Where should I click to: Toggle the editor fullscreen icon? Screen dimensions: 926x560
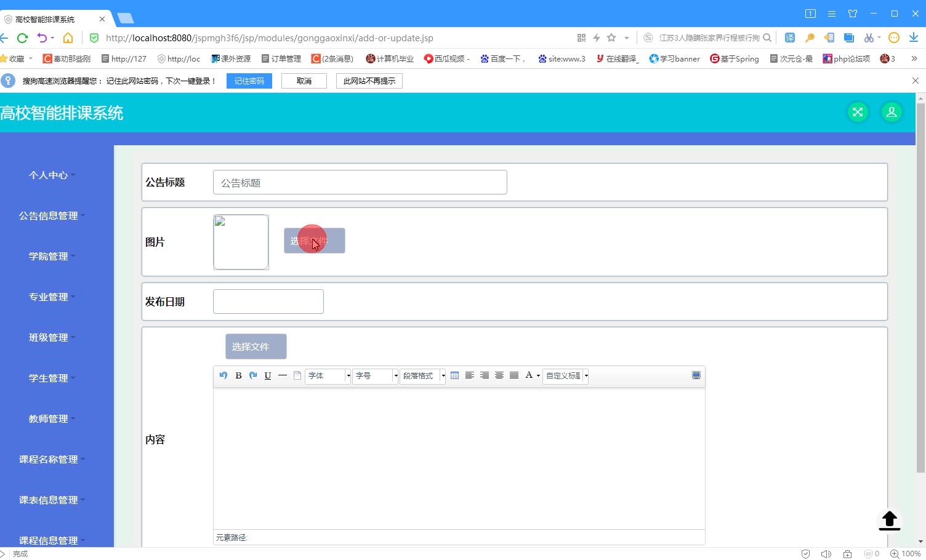[696, 375]
